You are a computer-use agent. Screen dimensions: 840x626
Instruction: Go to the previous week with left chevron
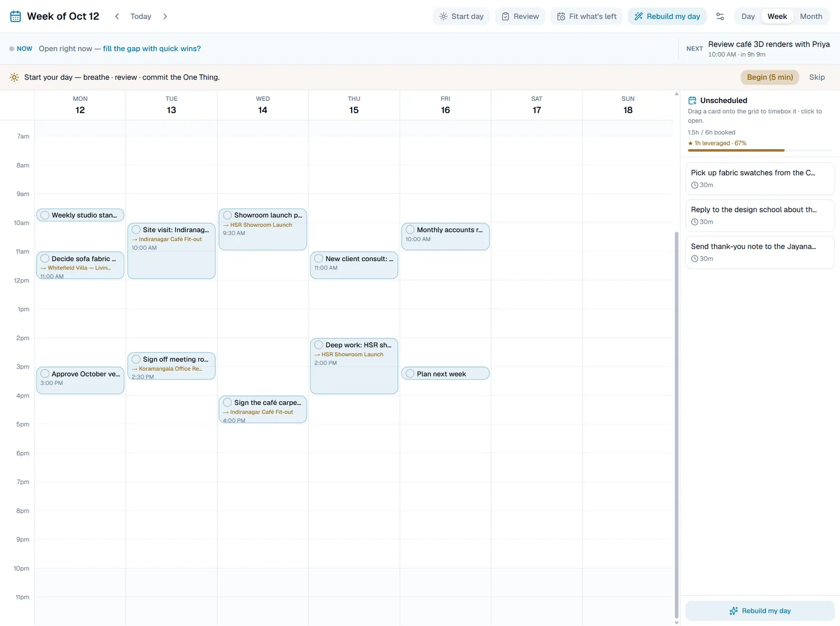(x=117, y=16)
